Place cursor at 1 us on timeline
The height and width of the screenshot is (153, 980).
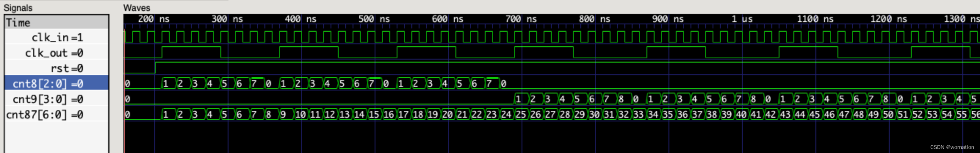tap(742, 19)
